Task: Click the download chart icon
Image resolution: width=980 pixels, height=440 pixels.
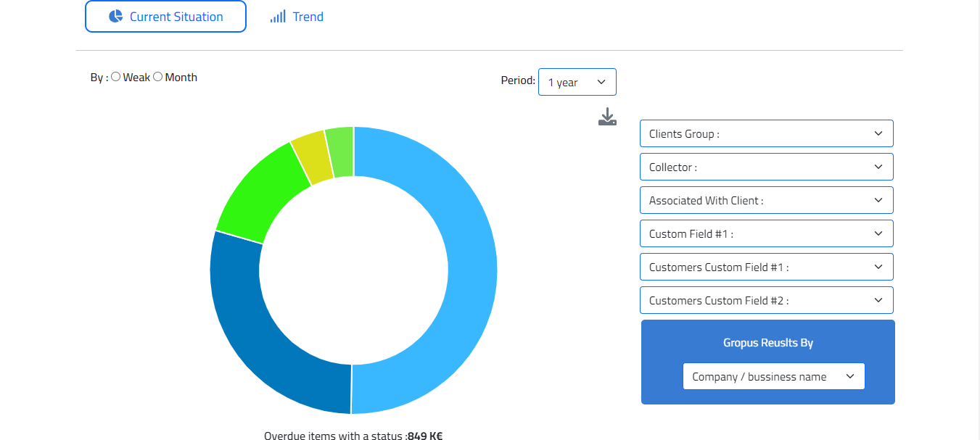Action: (x=607, y=117)
